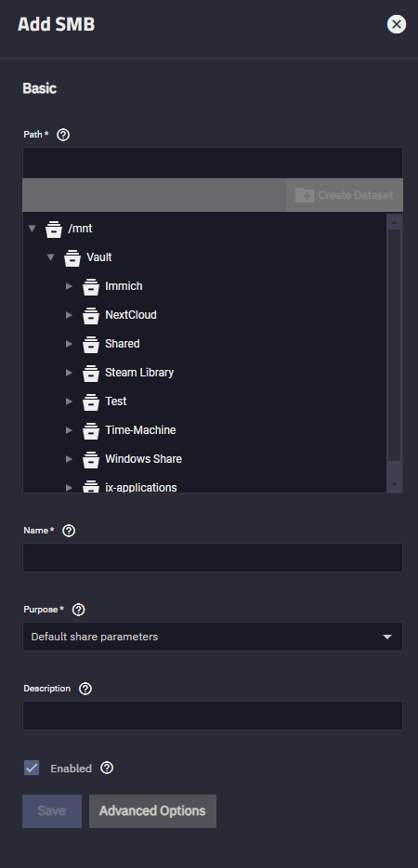Select the Immich dataset icon
Image resolution: width=418 pixels, height=868 pixels.
coord(91,287)
